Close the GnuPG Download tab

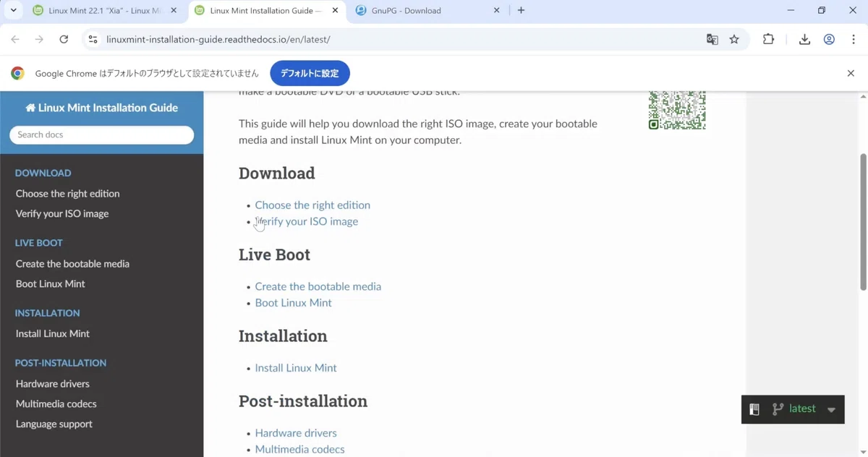(496, 11)
